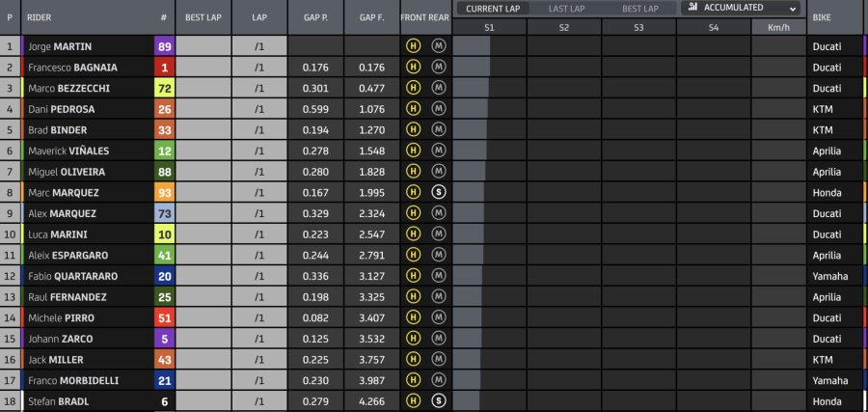
Task: Click the BEST LAP column header
Action: (203, 17)
